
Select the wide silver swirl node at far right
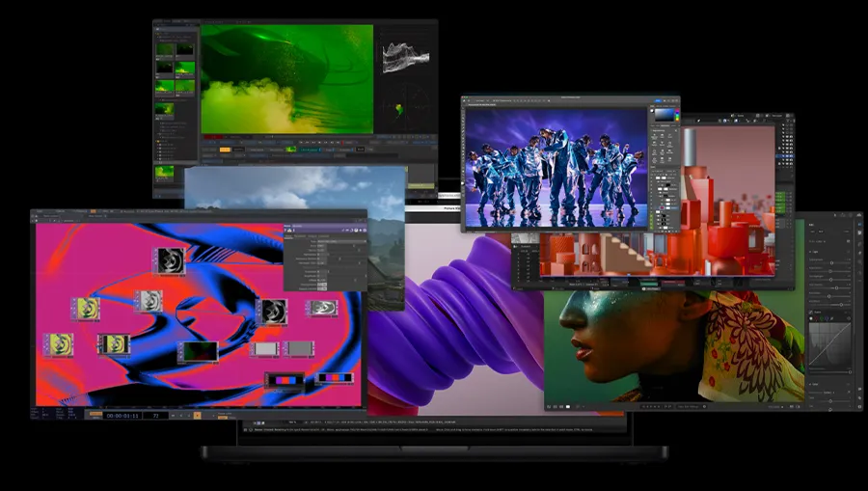click(322, 307)
